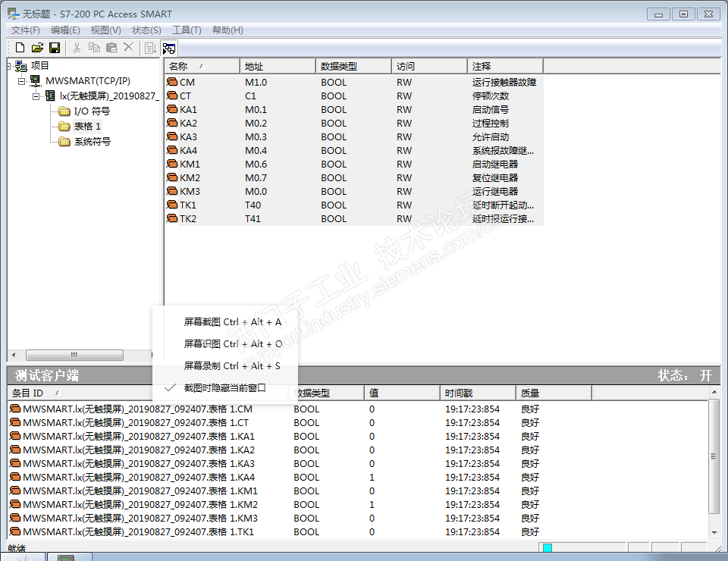Image resolution: width=728 pixels, height=561 pixels.
Task: Collapse the lx(无触摸屏)_20190827 tree node
Action: point(36,96)
